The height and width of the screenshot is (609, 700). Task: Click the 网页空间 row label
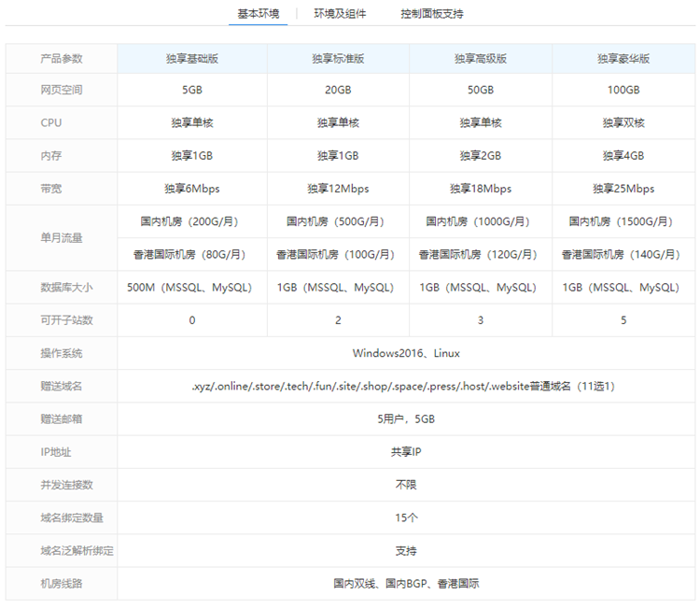62,91
